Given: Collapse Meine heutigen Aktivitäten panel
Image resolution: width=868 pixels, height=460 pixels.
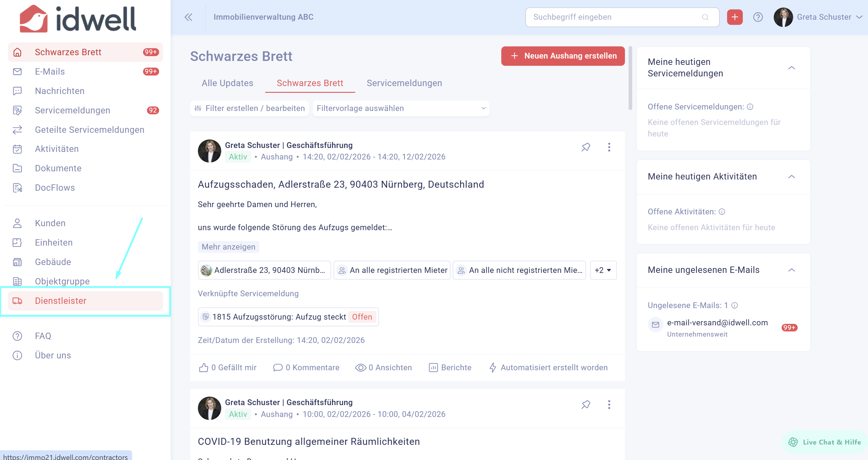Looking at the screenshot, I should click(x=792, y=177).
